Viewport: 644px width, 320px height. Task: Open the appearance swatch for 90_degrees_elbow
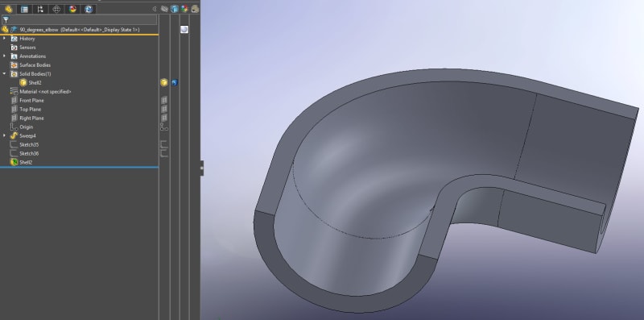(x=184, y=29)
